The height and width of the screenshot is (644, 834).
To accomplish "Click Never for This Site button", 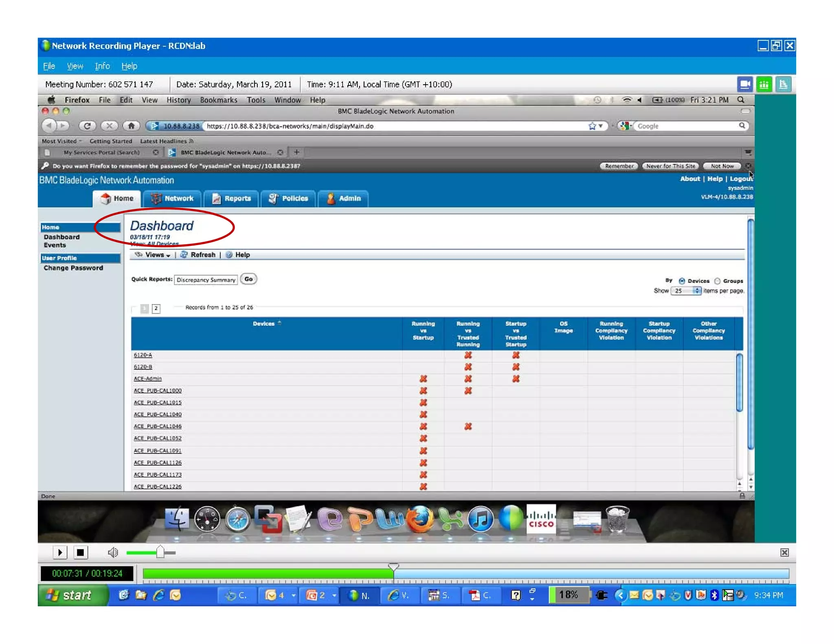I will coord(671,166).
